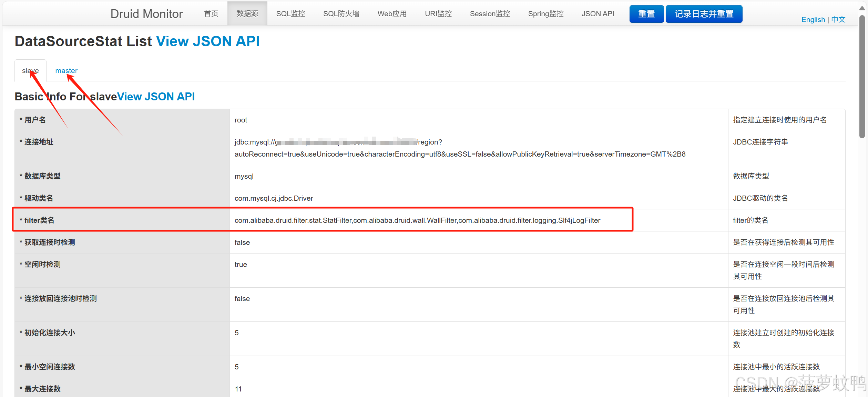Navigate to Session监控
868x397 pixels.
[x=490, y=14]
